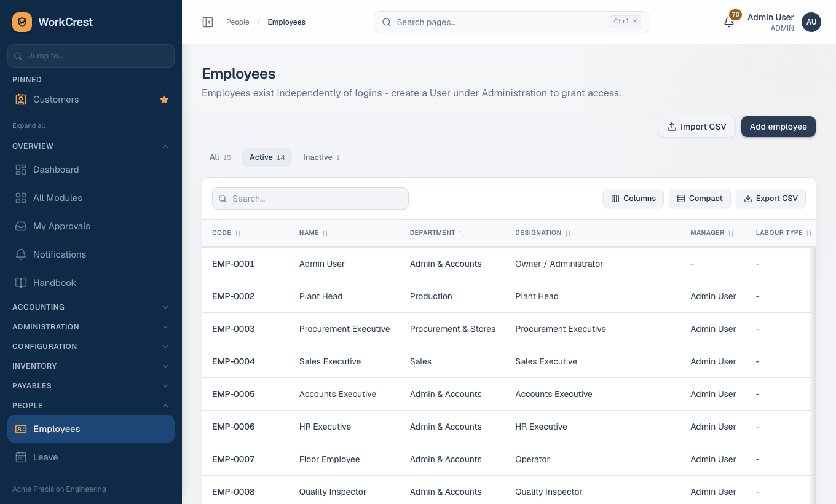This screenshot has width=836, height=504.
Task: Sort by Designation using the sort arrows
Action: pos(568,233)
